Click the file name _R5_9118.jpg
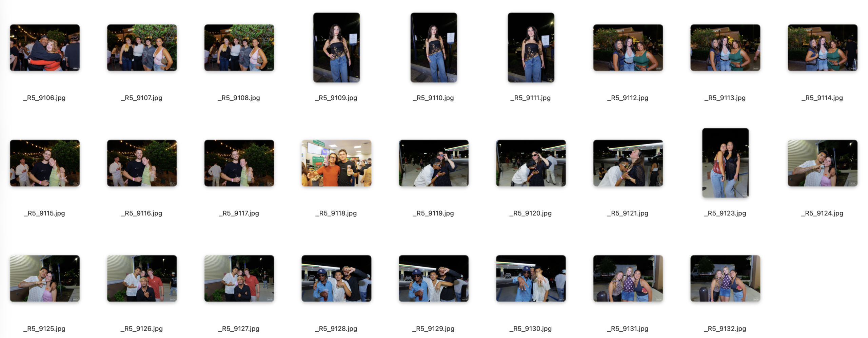Image resolution: width=868 pixels, height=338 pixels. (x=336, y=213)
